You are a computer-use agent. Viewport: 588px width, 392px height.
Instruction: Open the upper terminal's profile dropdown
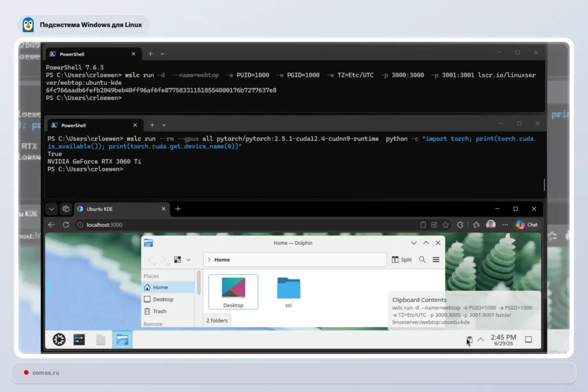tap(162, 54)
